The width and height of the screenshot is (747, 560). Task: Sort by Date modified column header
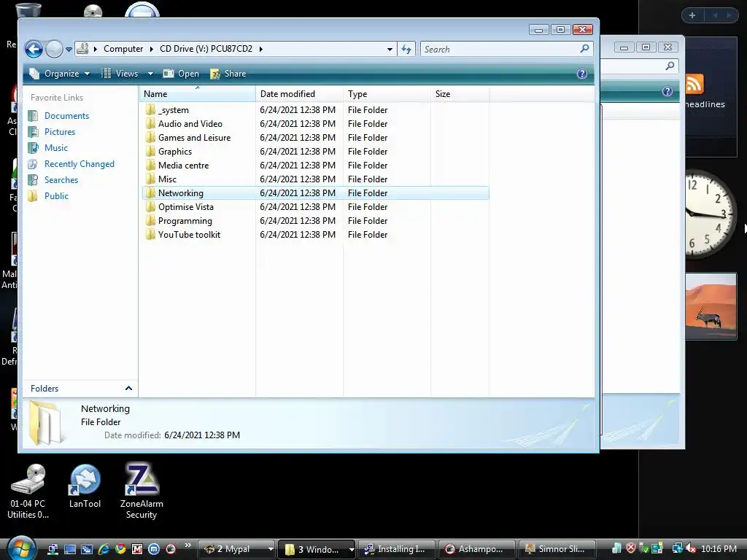click(x=299, y=94)
